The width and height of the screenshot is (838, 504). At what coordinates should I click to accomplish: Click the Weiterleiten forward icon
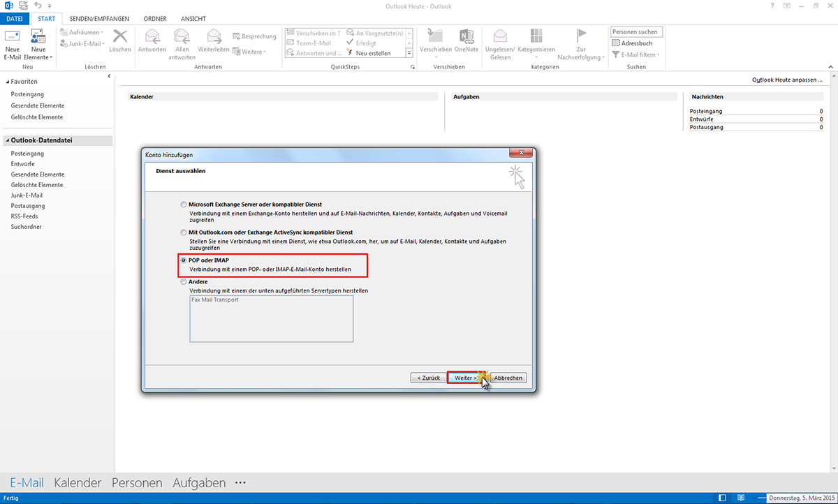[214, 36]
